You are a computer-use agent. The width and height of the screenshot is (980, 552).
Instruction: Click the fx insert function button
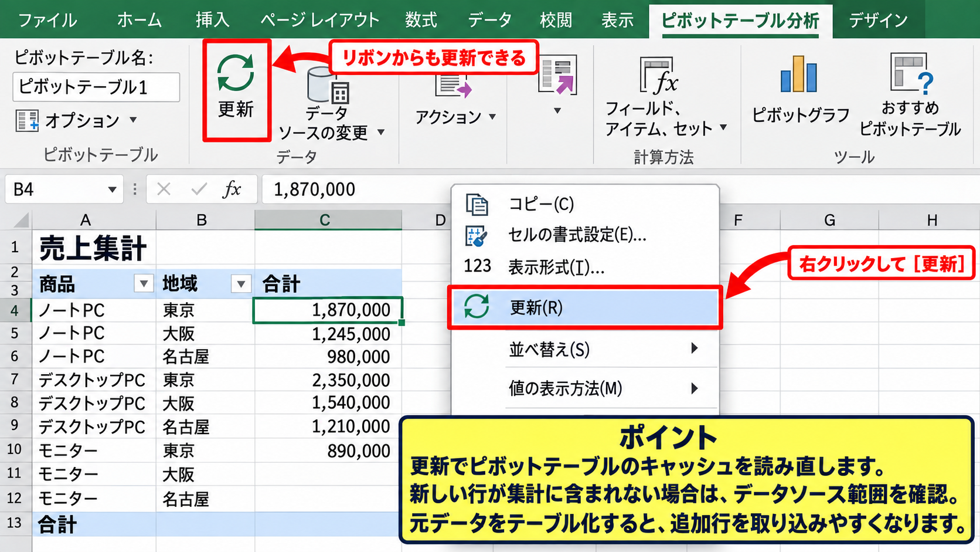pos(232,189)
